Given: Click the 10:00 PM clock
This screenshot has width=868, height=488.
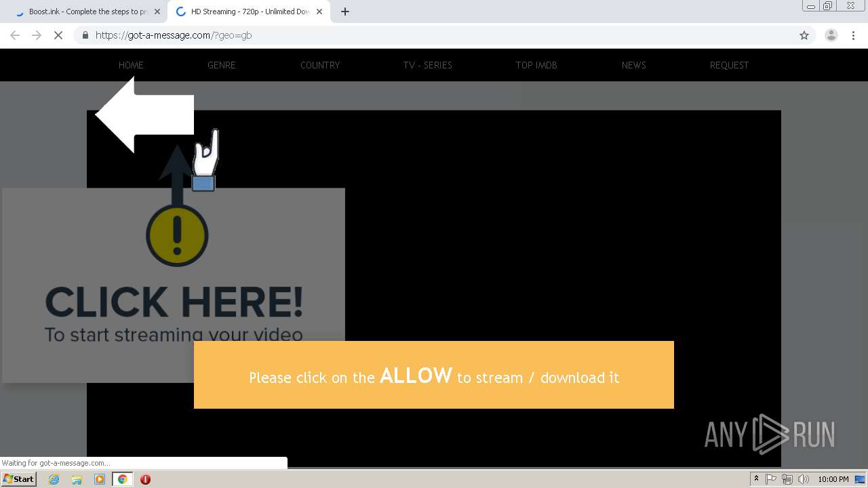Looking at the screenshot, I should [x=833, y=479].
